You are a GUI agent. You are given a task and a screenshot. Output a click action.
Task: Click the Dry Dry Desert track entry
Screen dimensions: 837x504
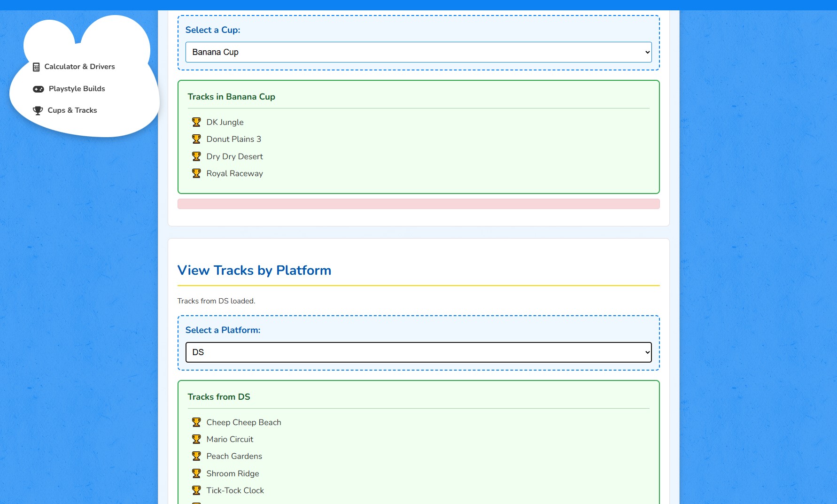[x=234, y=156]
